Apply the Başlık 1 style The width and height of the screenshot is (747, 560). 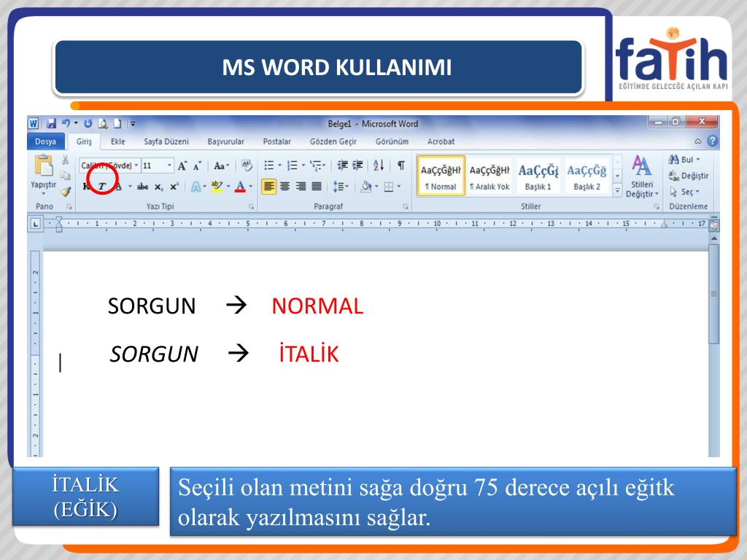coord(538,176)
